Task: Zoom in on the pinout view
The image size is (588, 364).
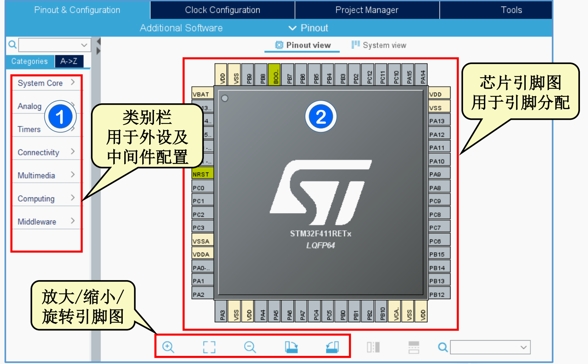Action: click(x=168, y=347)
